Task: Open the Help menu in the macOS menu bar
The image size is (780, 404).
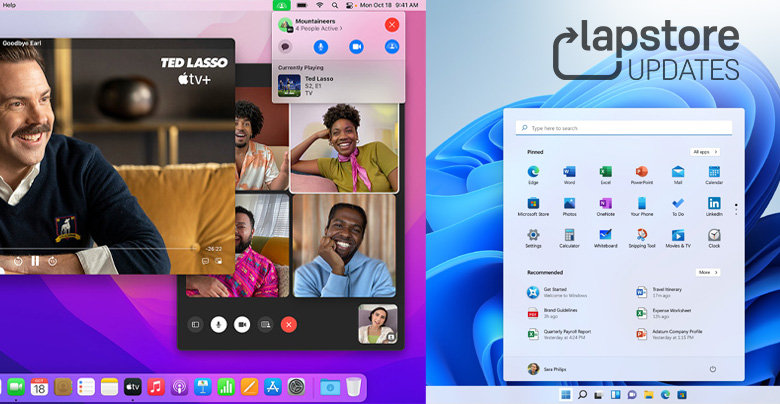Action: pyautogui.click(x=9, y=5)
